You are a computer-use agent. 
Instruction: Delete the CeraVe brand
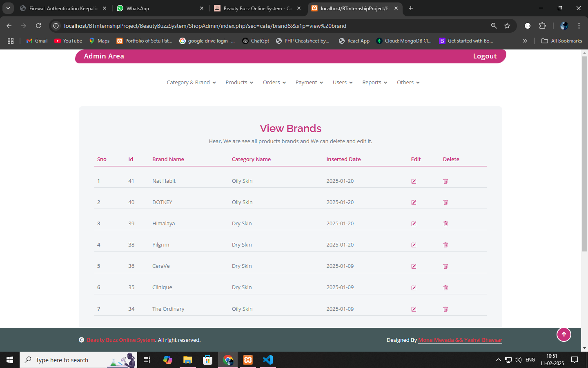point(445,266)
